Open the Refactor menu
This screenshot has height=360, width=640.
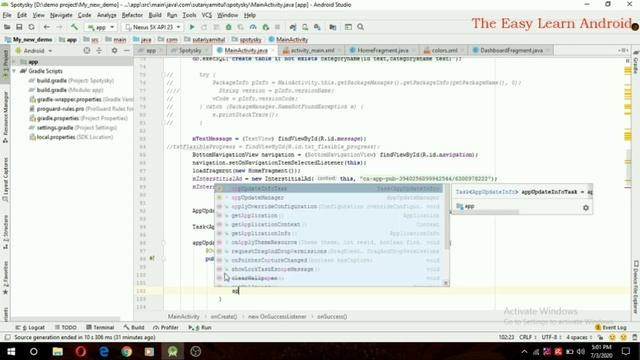click(x=132, y=15)
